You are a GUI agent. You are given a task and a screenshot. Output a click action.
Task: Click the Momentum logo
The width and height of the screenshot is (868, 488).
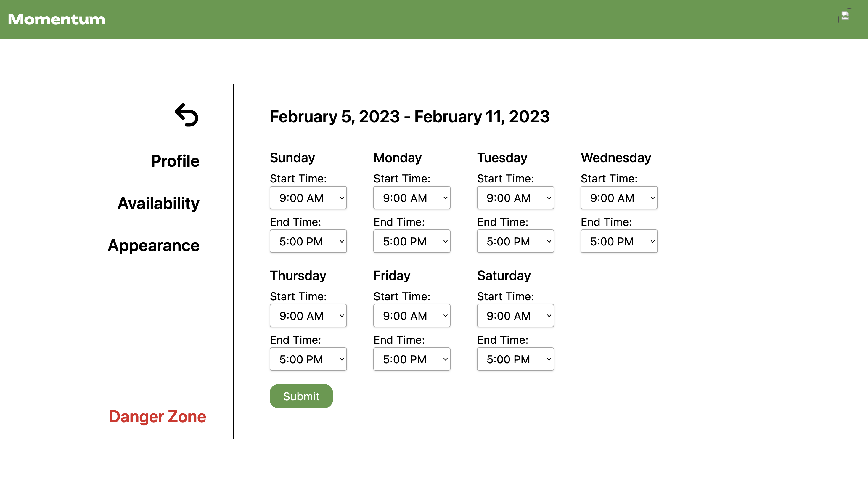point(56,20)
